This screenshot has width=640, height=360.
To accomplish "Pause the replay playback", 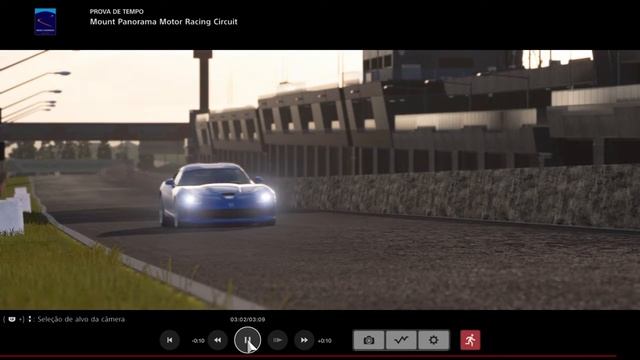I will pyautogui.click(x=247, y=340).
